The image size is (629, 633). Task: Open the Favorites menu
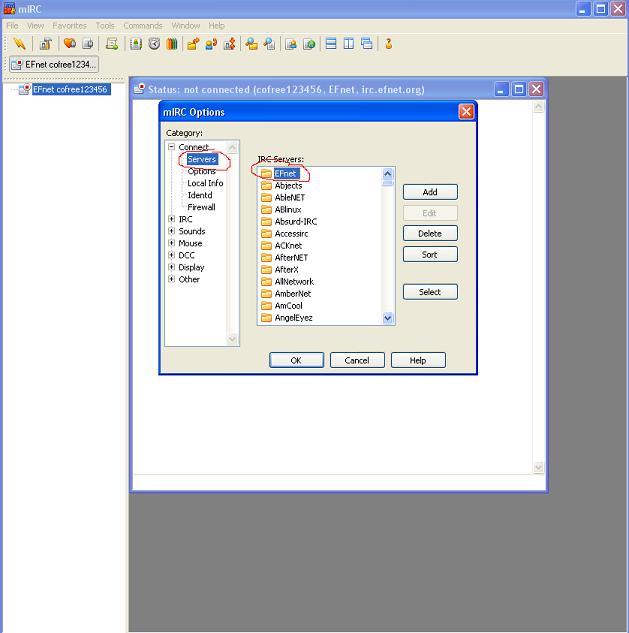pyautogui.click(x=69, y=25)
